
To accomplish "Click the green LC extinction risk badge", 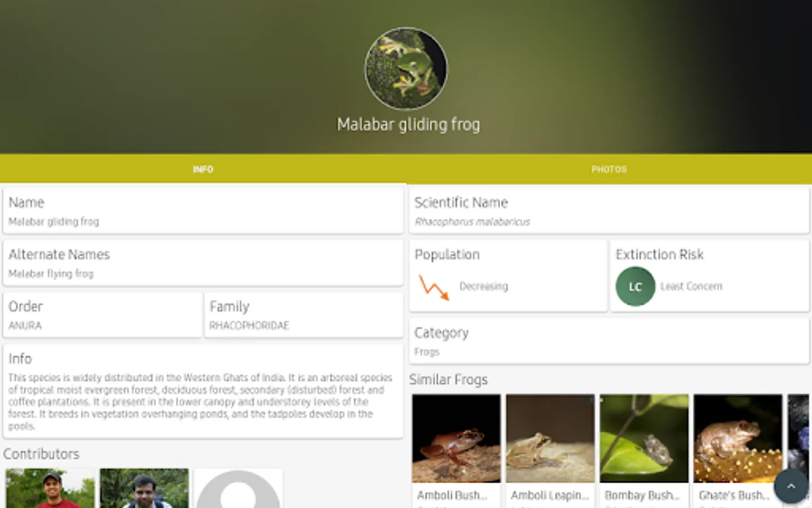I will 635,286.
